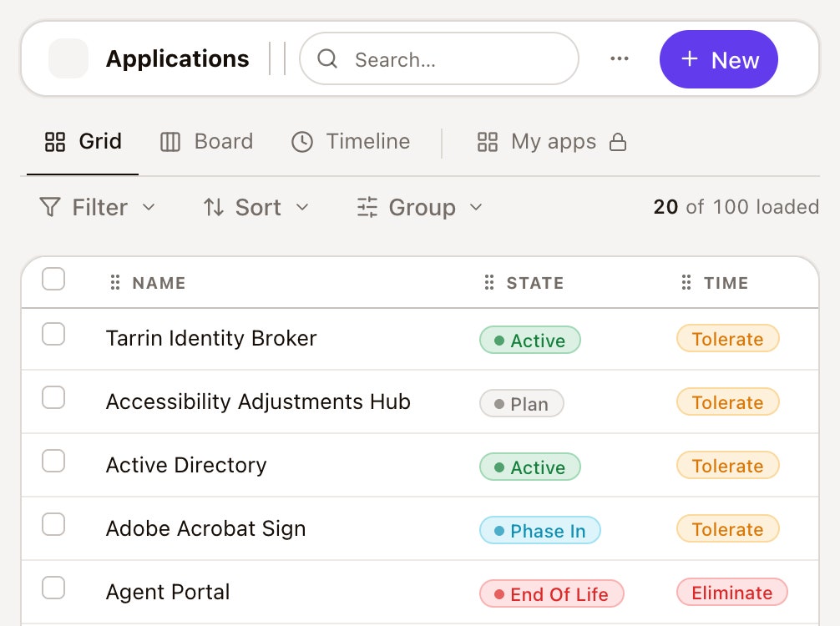Click the Sort arrows icon
This screenshot has width=840, height=626.
point(213,207)
